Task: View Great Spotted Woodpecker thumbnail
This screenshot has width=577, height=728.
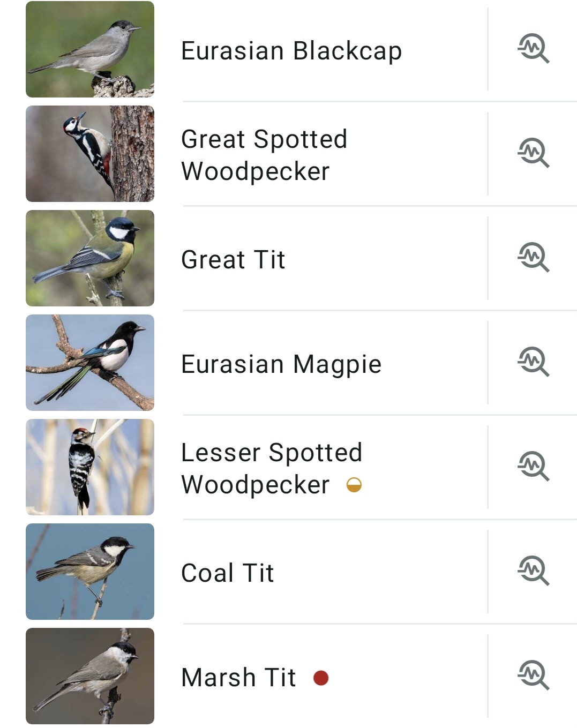Action: coord(90,154)
